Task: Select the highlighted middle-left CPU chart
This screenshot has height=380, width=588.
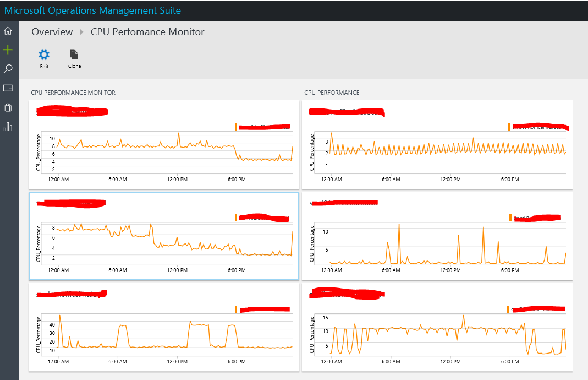Action: (163, 236)
